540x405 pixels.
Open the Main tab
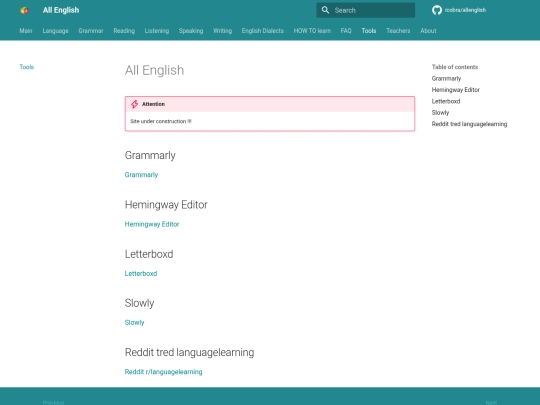click(25, 31)
